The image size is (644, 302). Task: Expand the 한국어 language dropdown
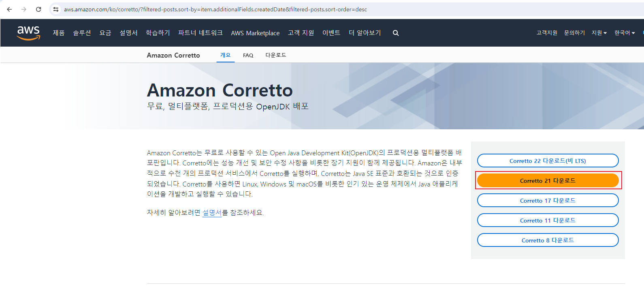tap(625, 33)
